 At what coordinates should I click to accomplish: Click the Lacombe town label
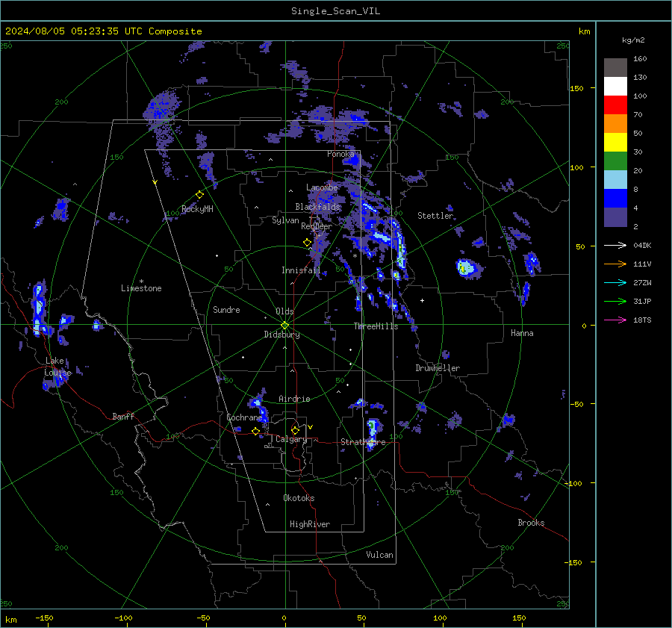[322, 187]
